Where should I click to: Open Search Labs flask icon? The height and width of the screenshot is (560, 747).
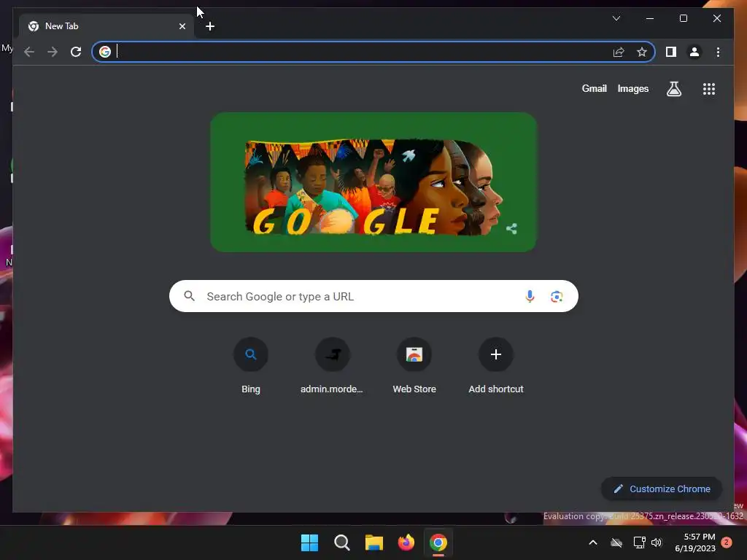coord(673,88)
